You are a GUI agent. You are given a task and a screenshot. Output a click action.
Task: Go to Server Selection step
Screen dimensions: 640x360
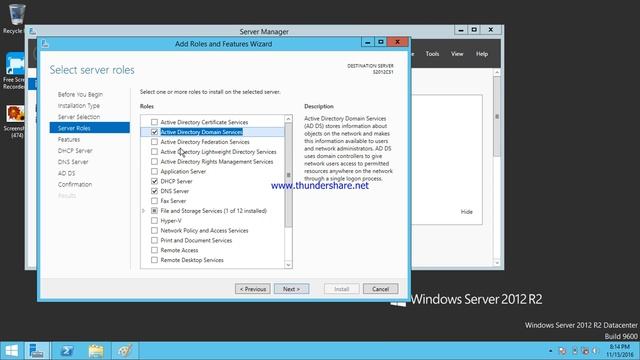[x=79, y=117]
